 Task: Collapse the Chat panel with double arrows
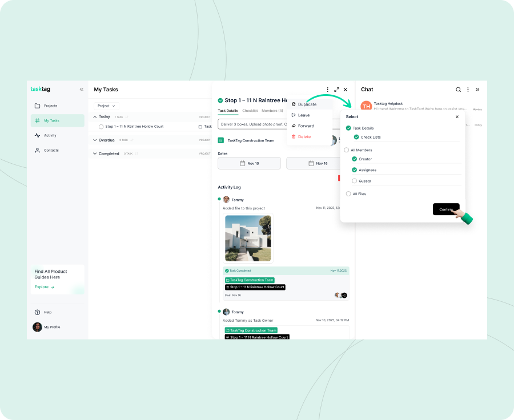477,90
